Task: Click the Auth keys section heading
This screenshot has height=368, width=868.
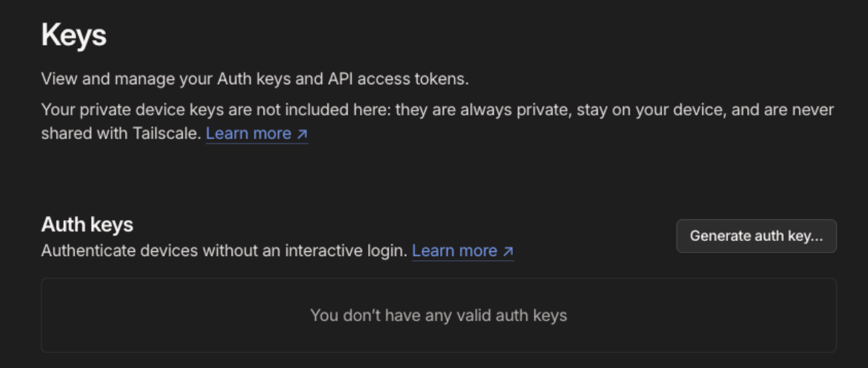Action: point(87,224)
